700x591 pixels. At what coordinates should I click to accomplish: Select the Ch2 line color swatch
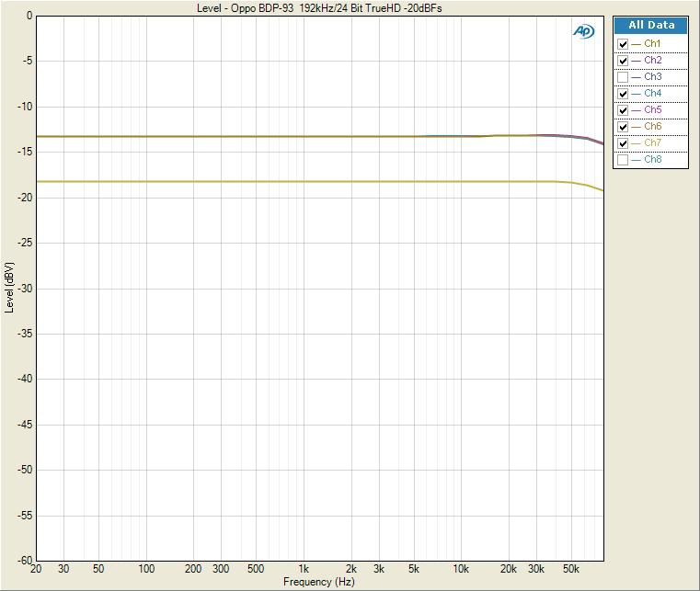(x=637, y=61)
